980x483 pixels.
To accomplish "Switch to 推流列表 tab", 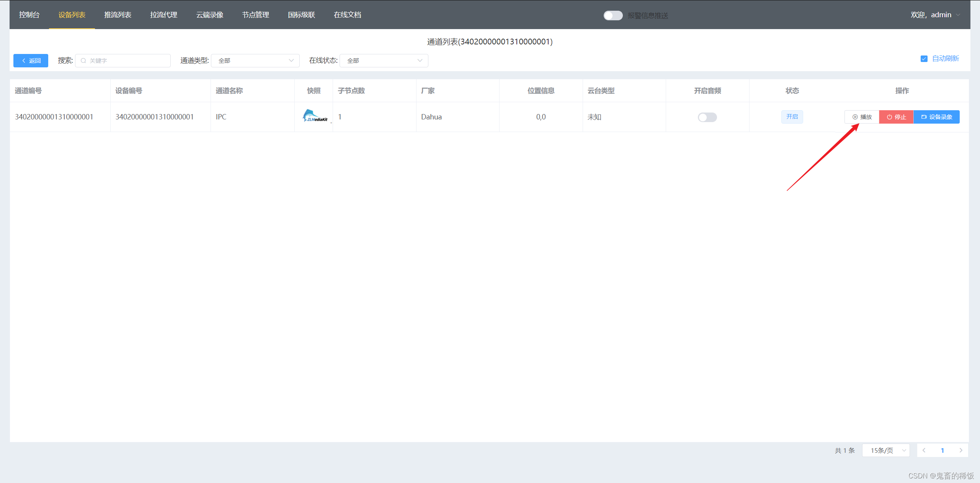I will pos(118,15).
